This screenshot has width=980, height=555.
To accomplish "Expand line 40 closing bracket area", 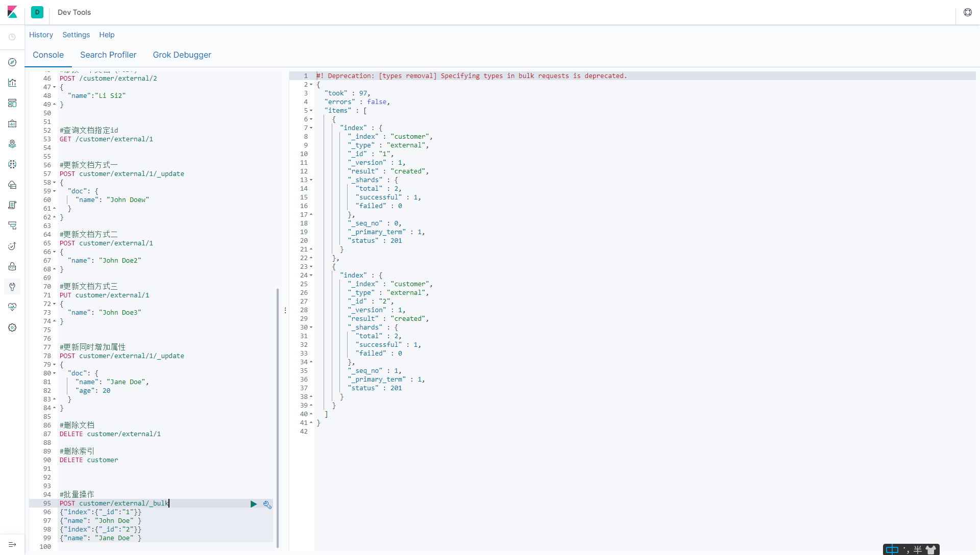I will point(311,414).
